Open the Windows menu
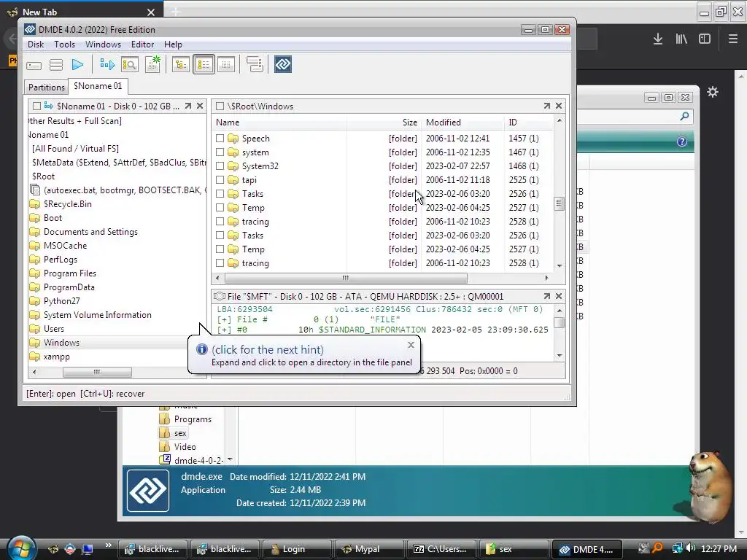747x560 pixels. point(103,44)
